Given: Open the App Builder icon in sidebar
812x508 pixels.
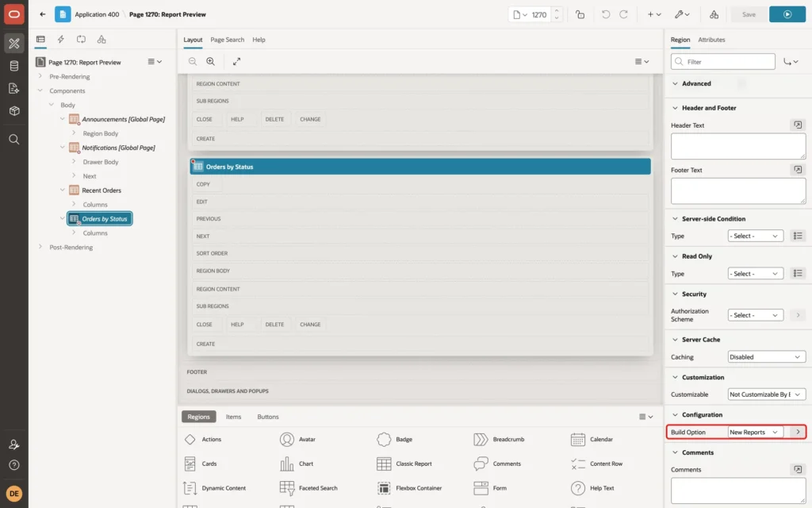Looking at the screenshot, I should pyautogui.click(x=14, y=43).
